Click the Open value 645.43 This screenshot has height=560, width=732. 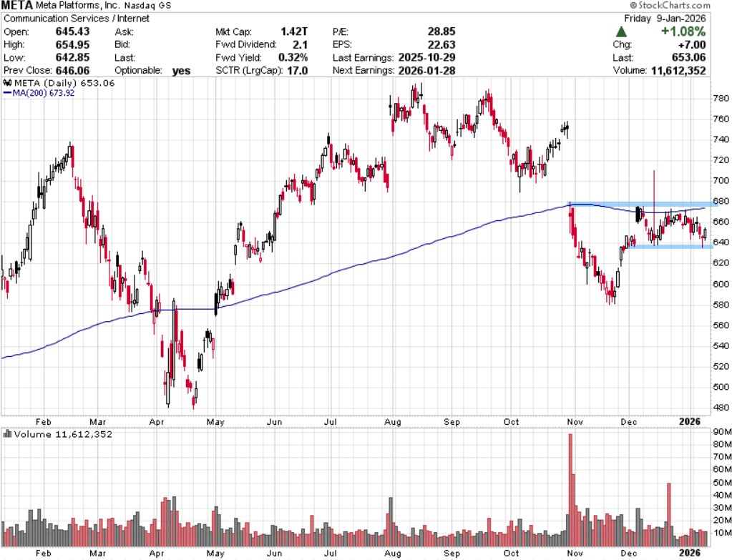click(72, 31)
